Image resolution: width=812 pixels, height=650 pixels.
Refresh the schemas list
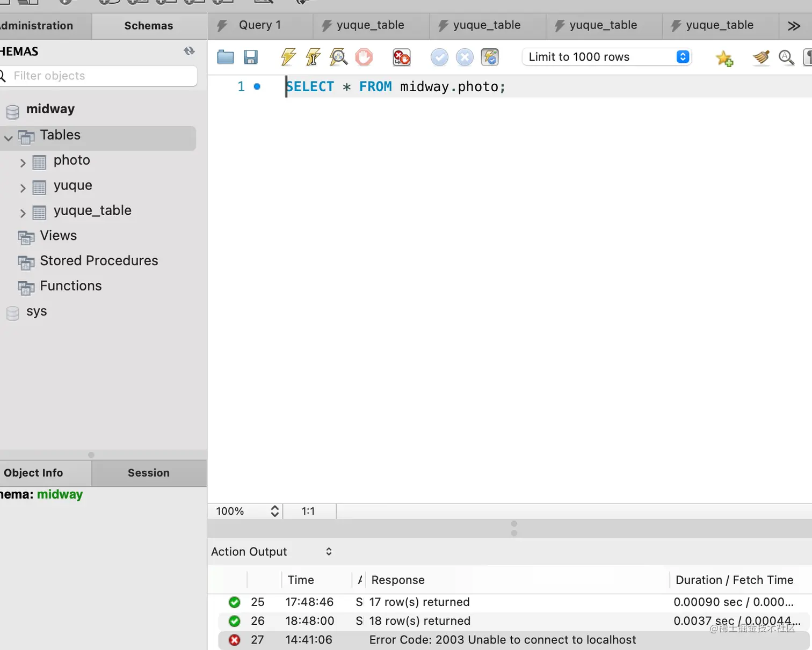pyautogui.click(x=189, y=51)
